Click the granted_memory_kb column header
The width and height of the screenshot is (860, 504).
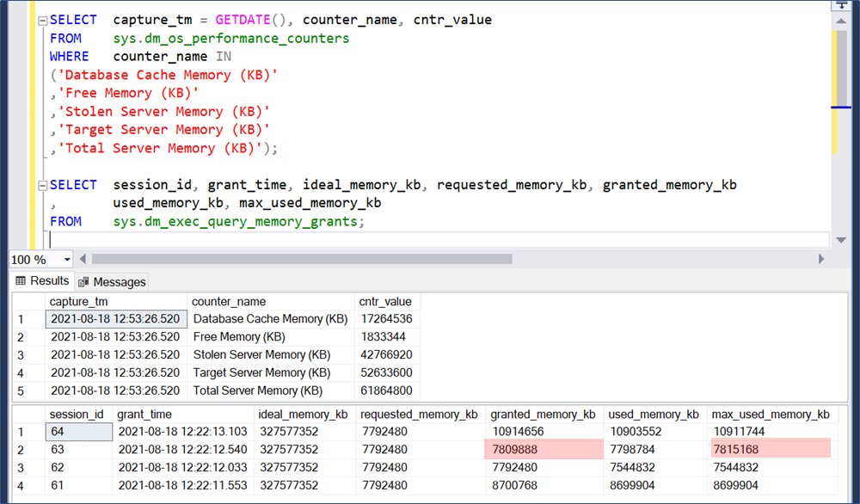coord(544,414)
